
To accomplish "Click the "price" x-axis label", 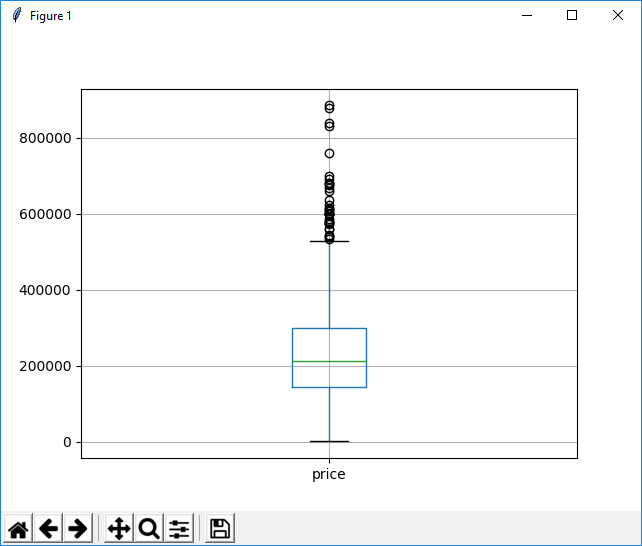I will click(x=329, y=474).
